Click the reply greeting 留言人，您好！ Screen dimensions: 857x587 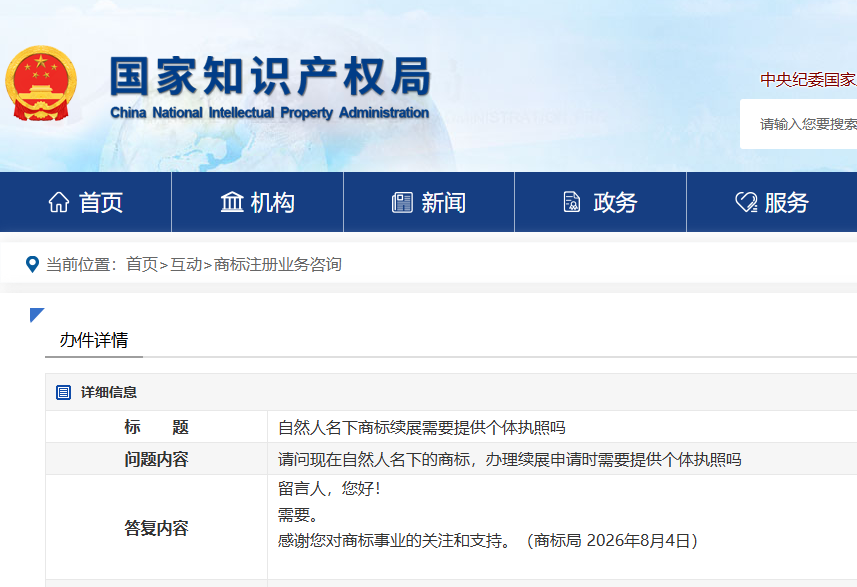[329, 489]
